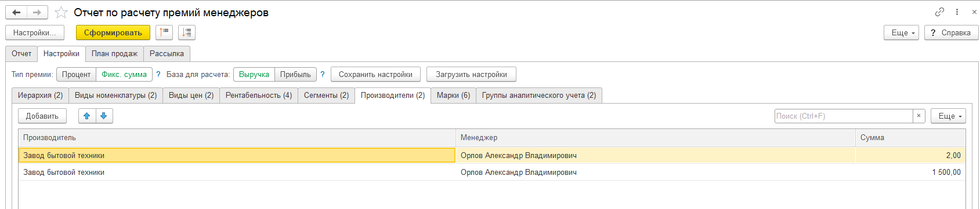Select Процент bonus type
The image size is (980, 209).
76,74
